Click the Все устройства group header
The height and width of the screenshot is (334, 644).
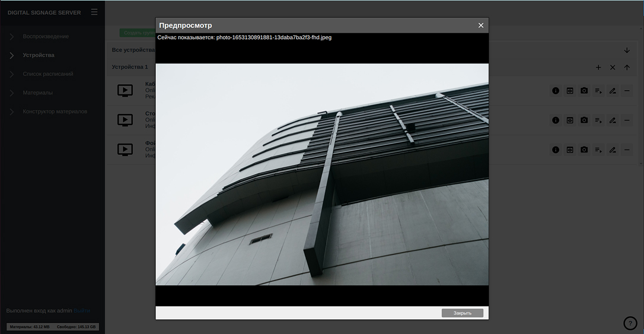pos(133,50)
